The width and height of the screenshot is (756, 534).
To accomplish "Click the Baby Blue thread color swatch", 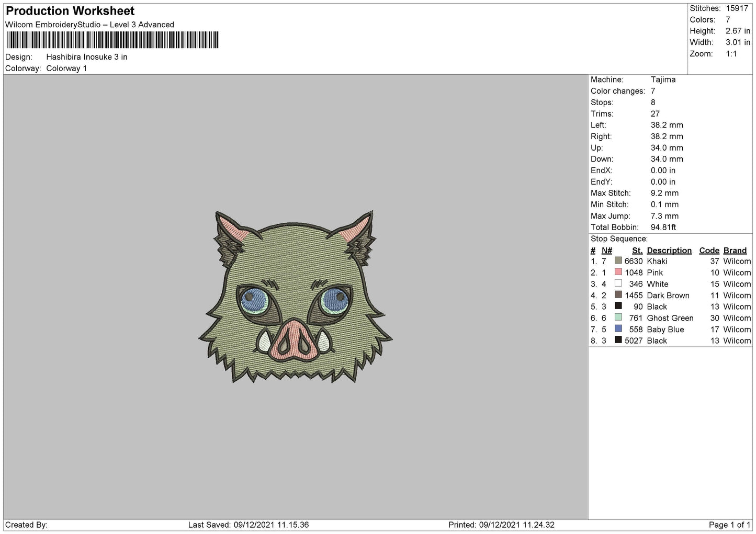I will tap(618, 329).
